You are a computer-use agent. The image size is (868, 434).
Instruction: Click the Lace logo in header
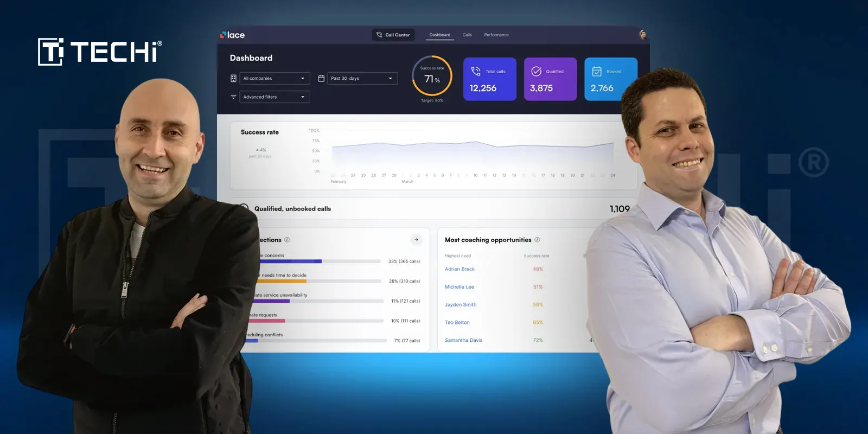[x=232, y=35]
